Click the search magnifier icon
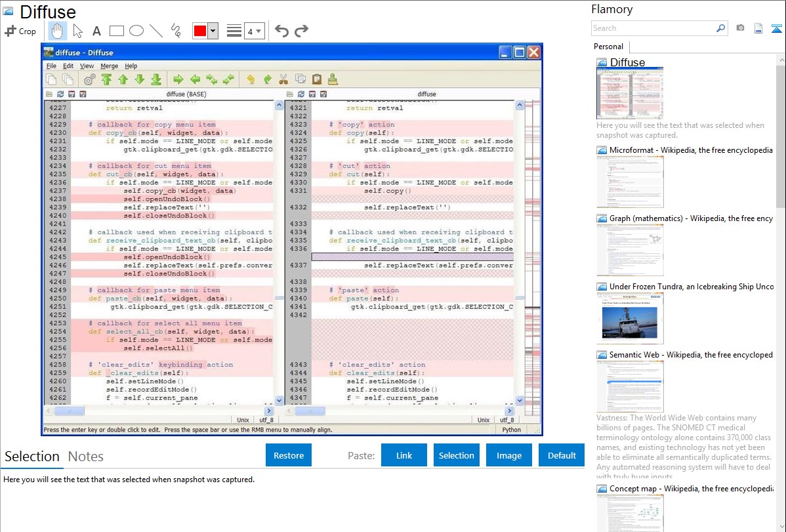786x532 pixels. 721,28
